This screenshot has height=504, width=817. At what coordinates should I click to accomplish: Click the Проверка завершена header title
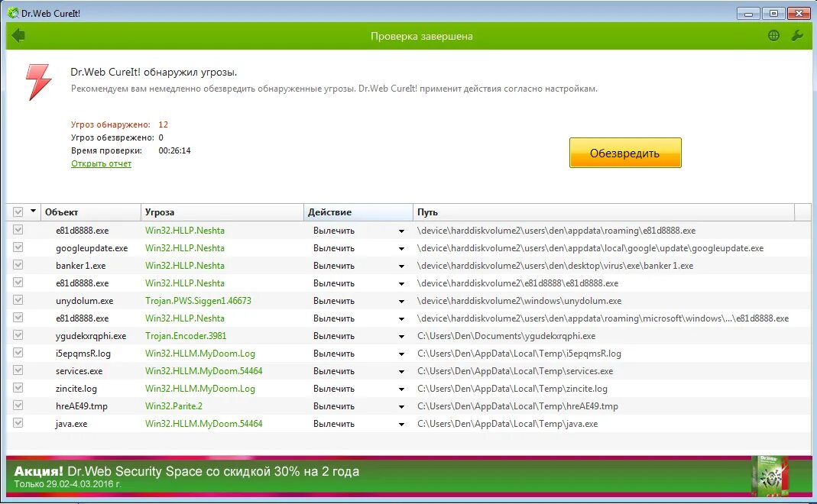tap(422, 36)
